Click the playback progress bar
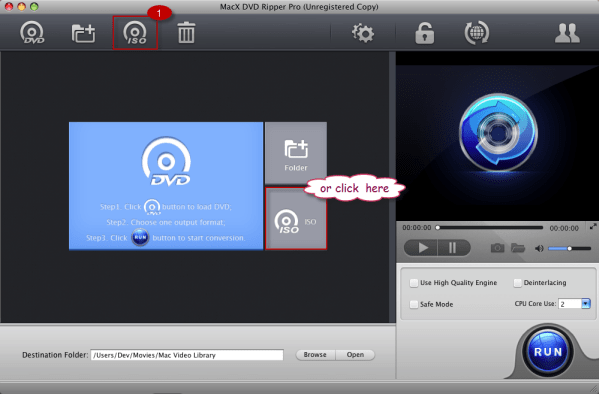The height and width of the screenshot is (394, 599). tap(490, 228)
